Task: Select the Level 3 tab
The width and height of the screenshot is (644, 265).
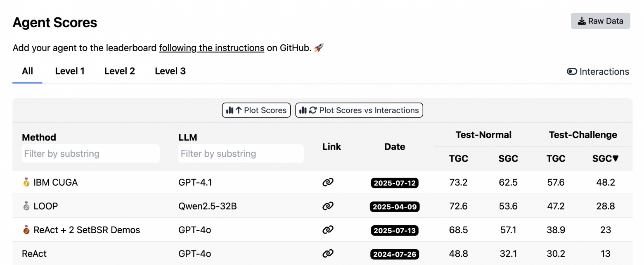Action: click(x=170, y=71)
